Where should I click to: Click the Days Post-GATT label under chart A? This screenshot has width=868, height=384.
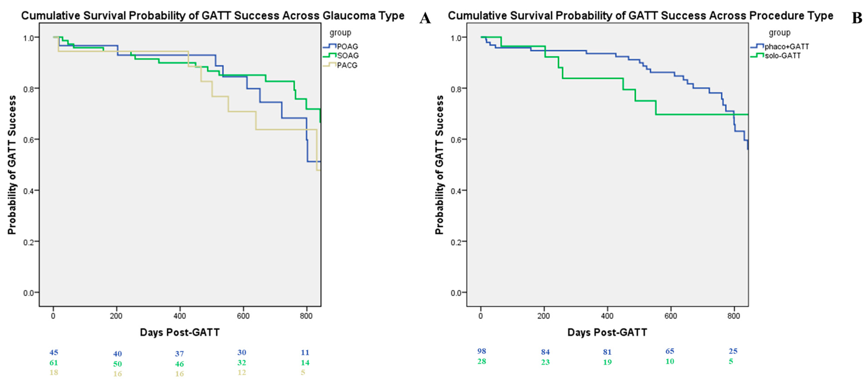tap(180, 332)
